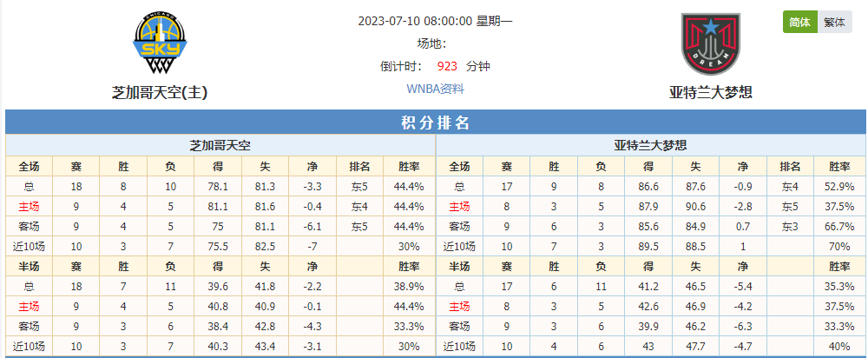Switch language to 简体

(x=800, y=23)
